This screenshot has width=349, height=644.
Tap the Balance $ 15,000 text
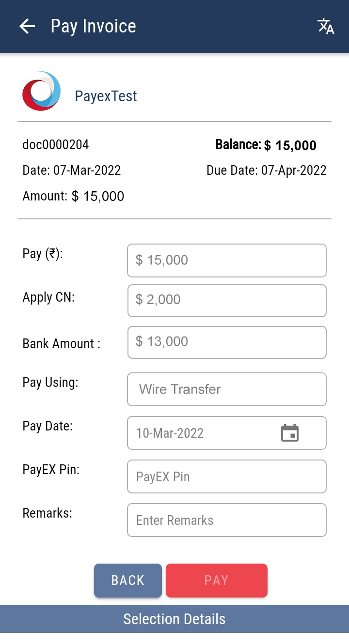pyautogui.click(x=266, y=145)
